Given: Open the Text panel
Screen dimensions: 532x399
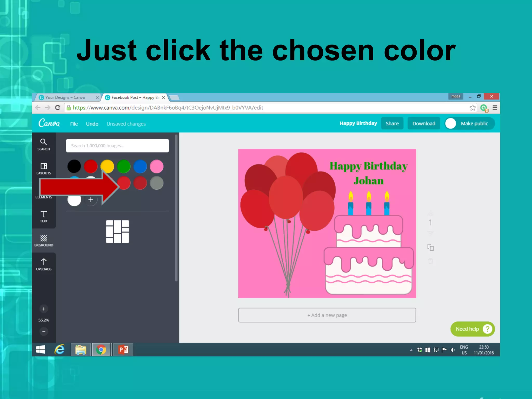Looking at the screenshot, I should (44, 217).
